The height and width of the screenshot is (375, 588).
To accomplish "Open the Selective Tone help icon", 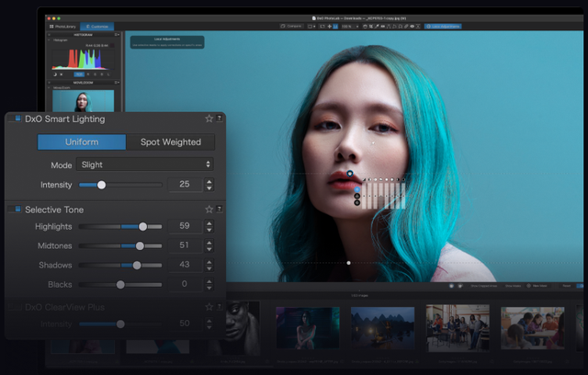I will point(219,210).
